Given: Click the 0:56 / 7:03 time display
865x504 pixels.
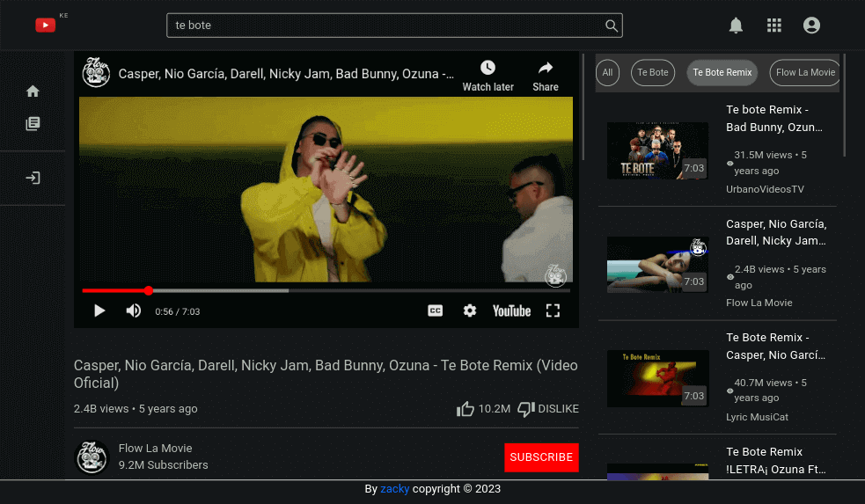Looking at the screenshot, I should click(177, 311).
